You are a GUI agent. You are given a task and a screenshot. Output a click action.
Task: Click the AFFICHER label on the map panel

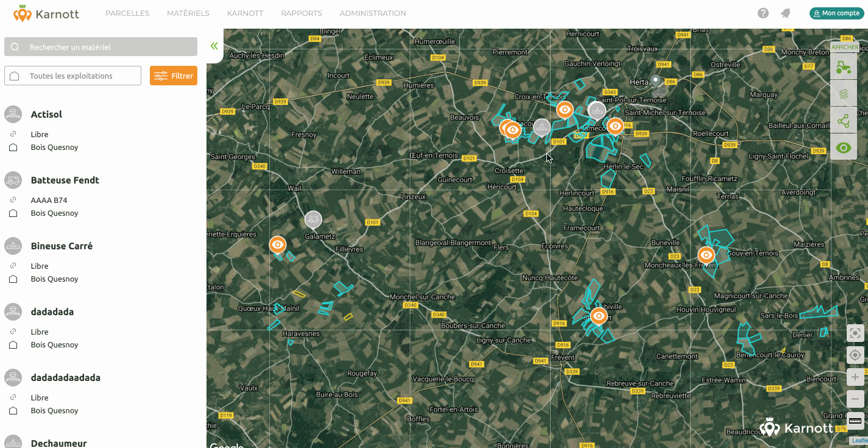click(x=845, y=47)
